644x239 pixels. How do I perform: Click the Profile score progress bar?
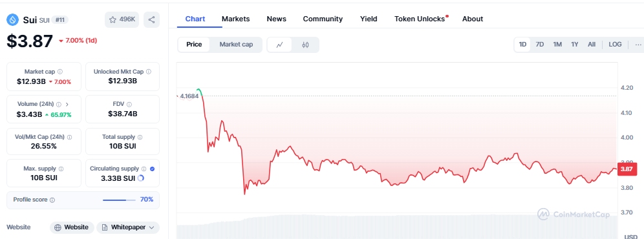point(119,200)
